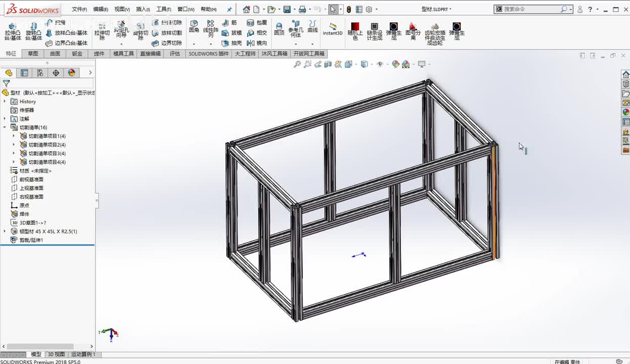The width and height of the screenshot is (630, 364).
Task: Open the 圆角 fillet dropdown arrow
Action: 194,44
